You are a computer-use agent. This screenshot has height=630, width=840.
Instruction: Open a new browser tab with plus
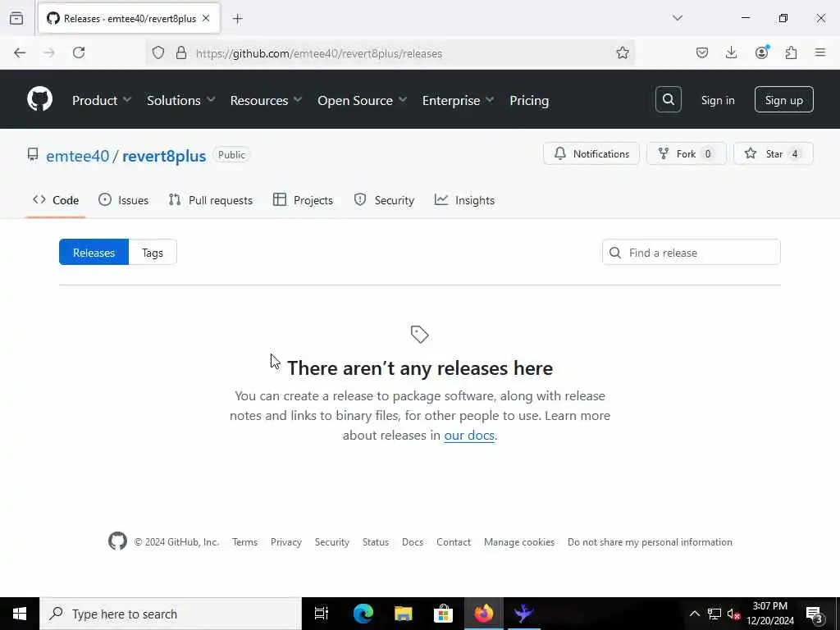coord(237,19)
